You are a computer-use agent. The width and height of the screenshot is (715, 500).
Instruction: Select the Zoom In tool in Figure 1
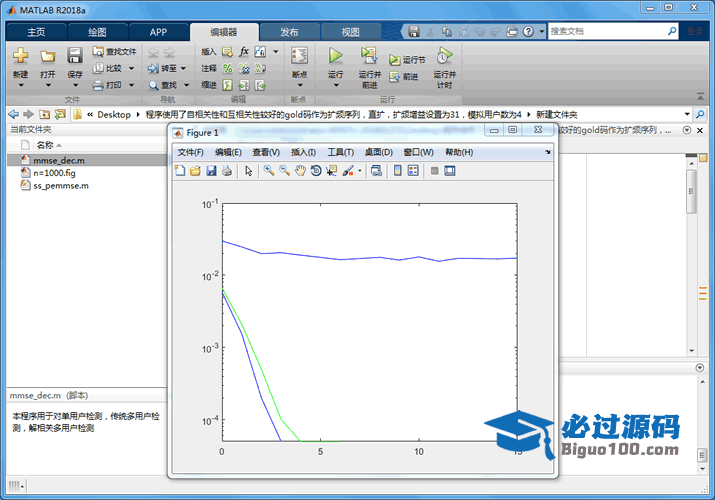[x=268, y=171]
